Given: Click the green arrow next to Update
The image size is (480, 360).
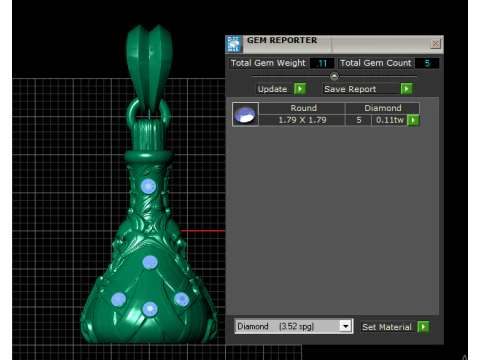Looking at the screenshot, I should [300, 89].
